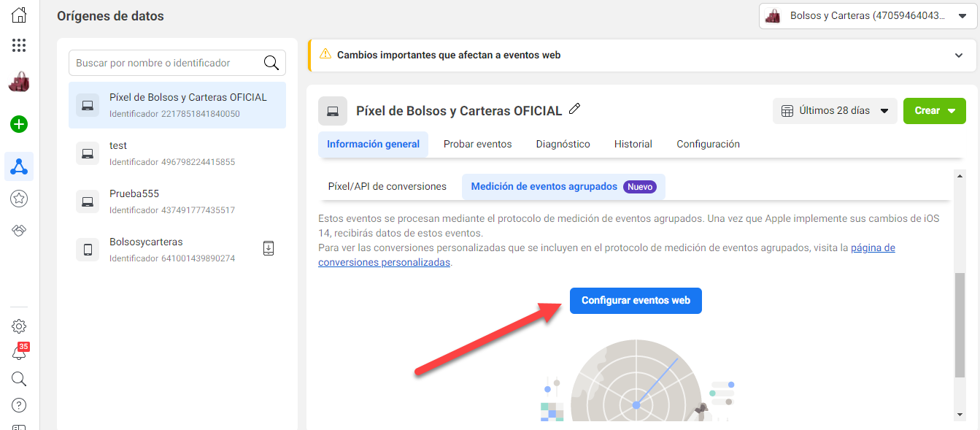
Task: Select Píxel de Bolsos y Carteras OFICIAL
Action: 177,105
